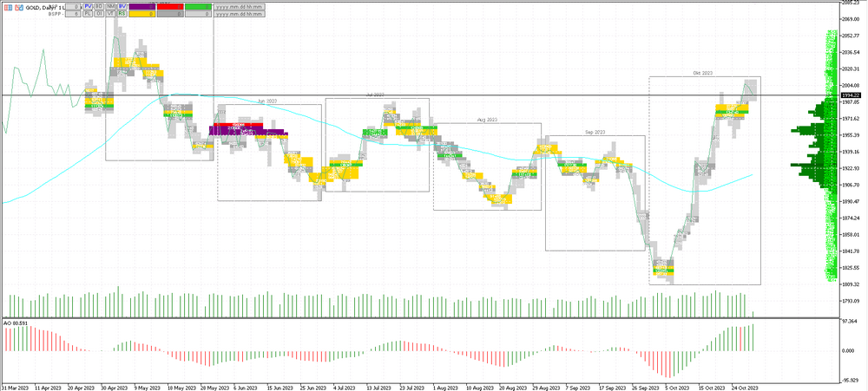The image size is (868, 391).
Task: Toggle the PV button
Action: pos(88,7)
